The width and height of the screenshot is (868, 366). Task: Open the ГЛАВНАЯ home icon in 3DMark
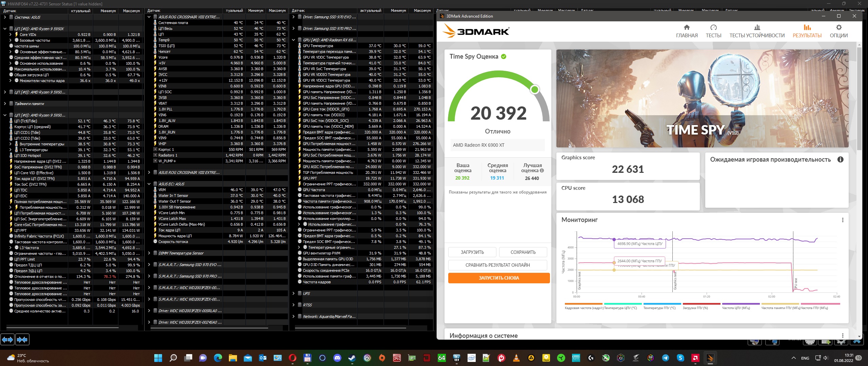(687, 27)
